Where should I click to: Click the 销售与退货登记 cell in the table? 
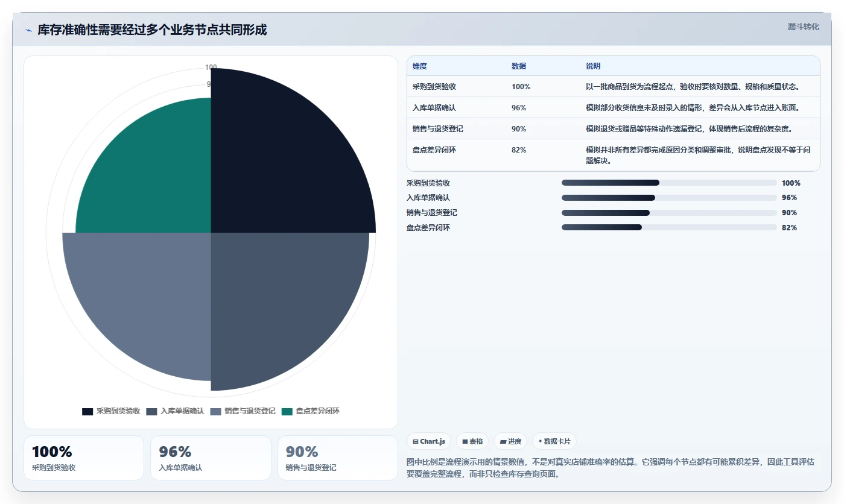click(438, 129)
